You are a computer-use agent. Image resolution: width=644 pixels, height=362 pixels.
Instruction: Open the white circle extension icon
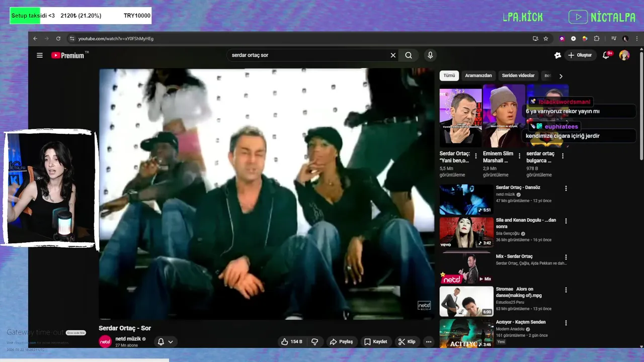click(x=574, y=39)
